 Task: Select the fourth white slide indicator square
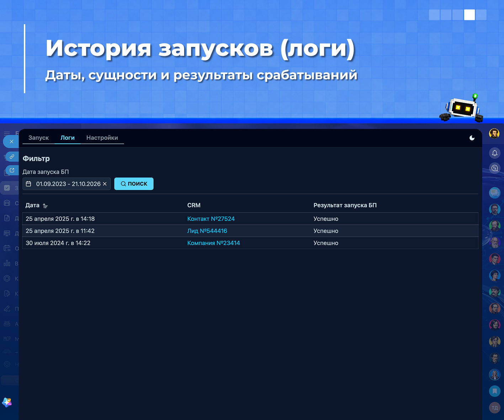coord(469,15)
